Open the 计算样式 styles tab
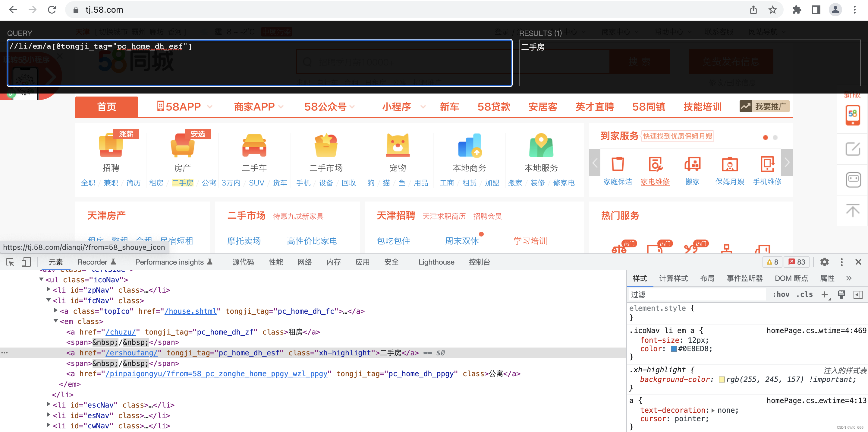The image size is (868, 432). click(673, 278)
